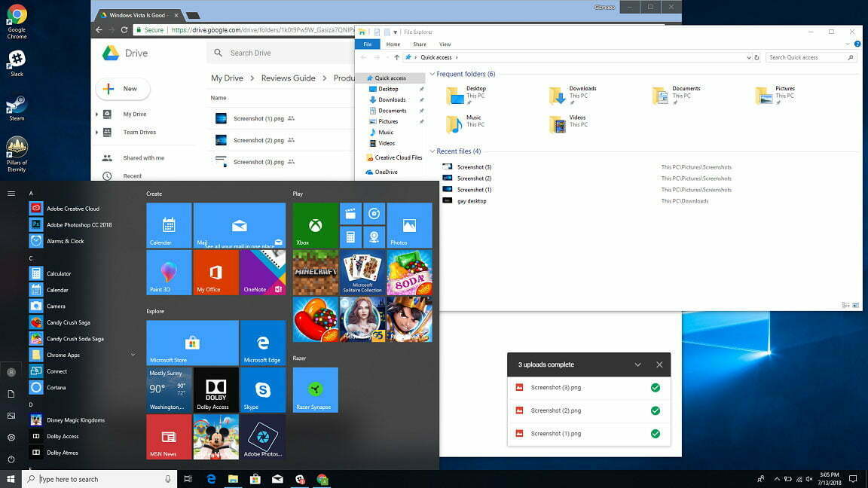868x488 pixels.
Task: Switch to the View ribbon tab
Action: coord(445,44)
